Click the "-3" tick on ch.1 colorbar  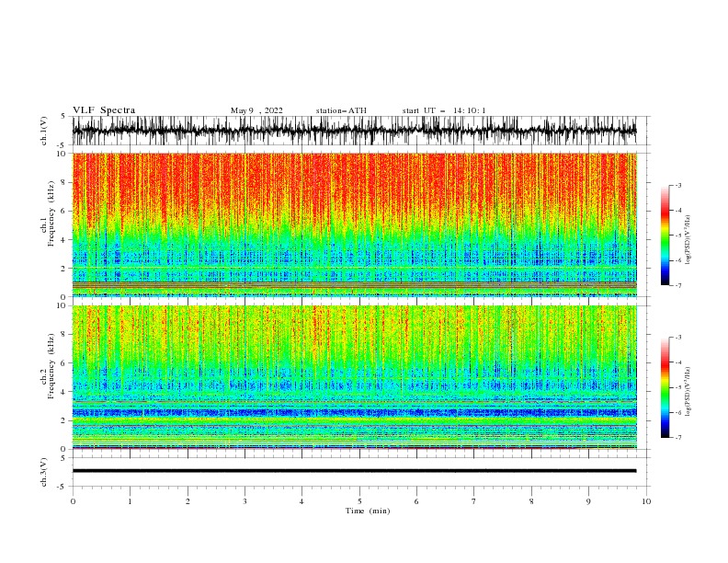click(x=678, y=185)
